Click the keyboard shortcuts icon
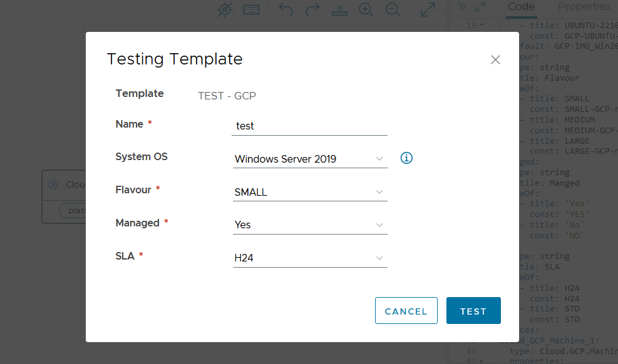 [251, 9]
